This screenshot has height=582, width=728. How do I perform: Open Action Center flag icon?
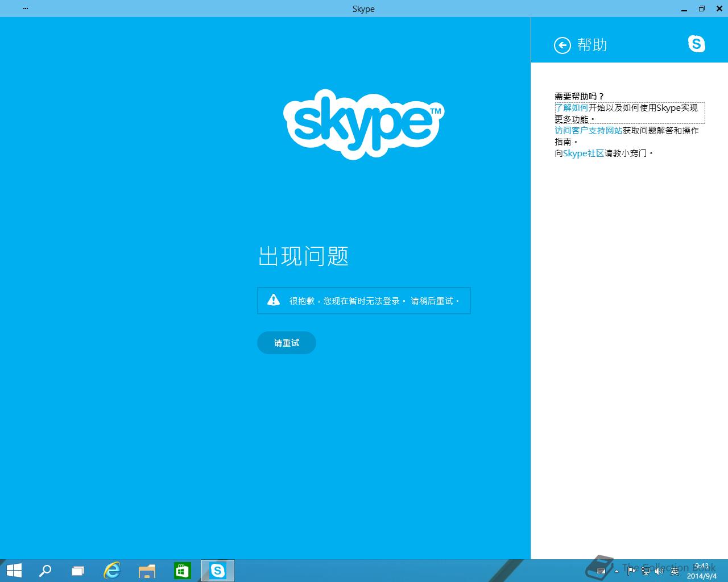(631, 571)
